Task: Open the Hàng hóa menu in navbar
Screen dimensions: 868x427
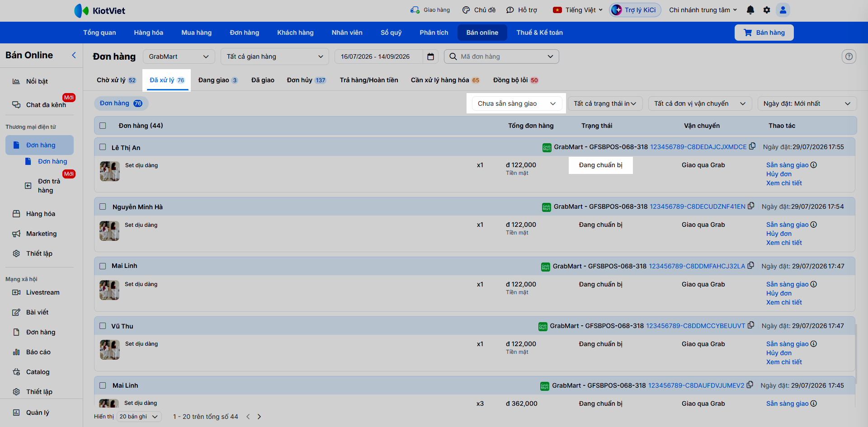Action: [x=148, y=33]
